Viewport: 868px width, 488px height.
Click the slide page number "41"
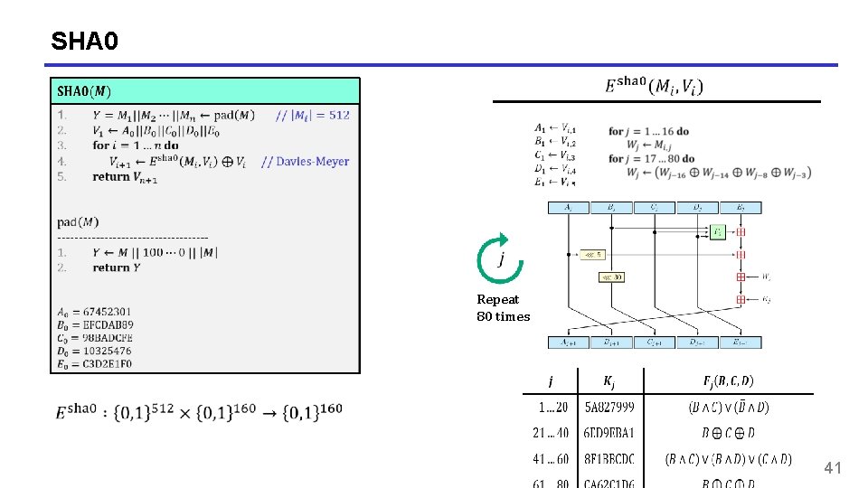click(833, 468)
